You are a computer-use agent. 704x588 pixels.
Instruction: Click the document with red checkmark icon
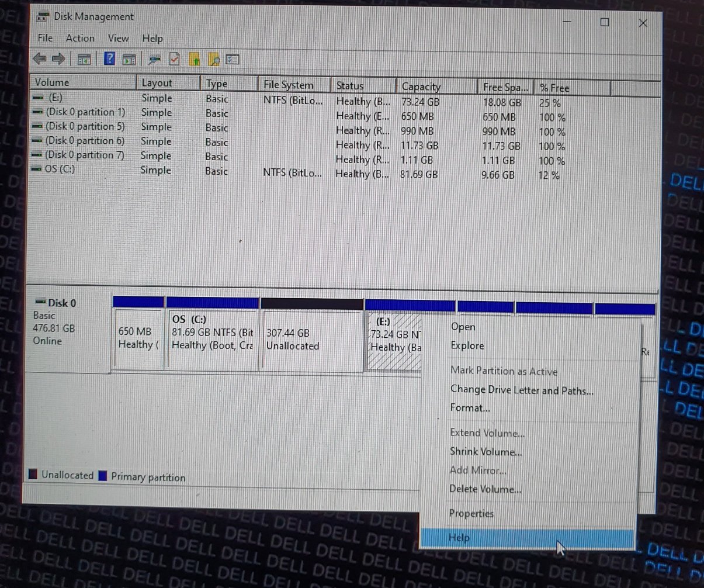(174, 59)
